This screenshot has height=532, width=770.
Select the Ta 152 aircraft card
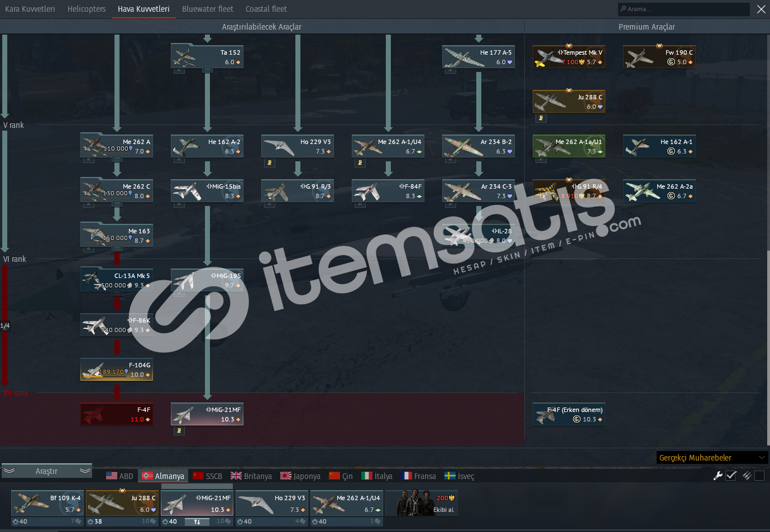tap(207, 57)
